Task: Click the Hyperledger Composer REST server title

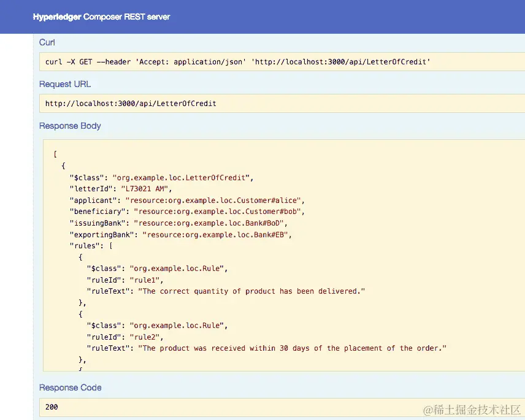Action: (101, 17)
